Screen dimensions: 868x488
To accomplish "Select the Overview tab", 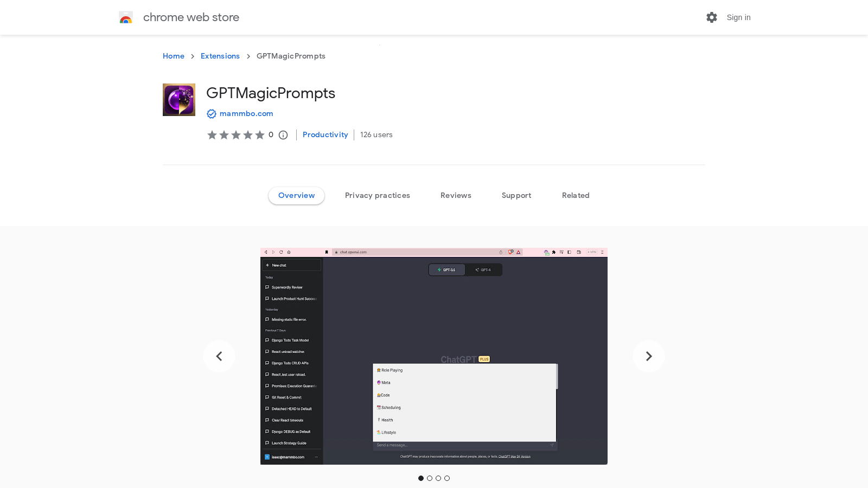I will pyautogui.click(x=296, y=196).
